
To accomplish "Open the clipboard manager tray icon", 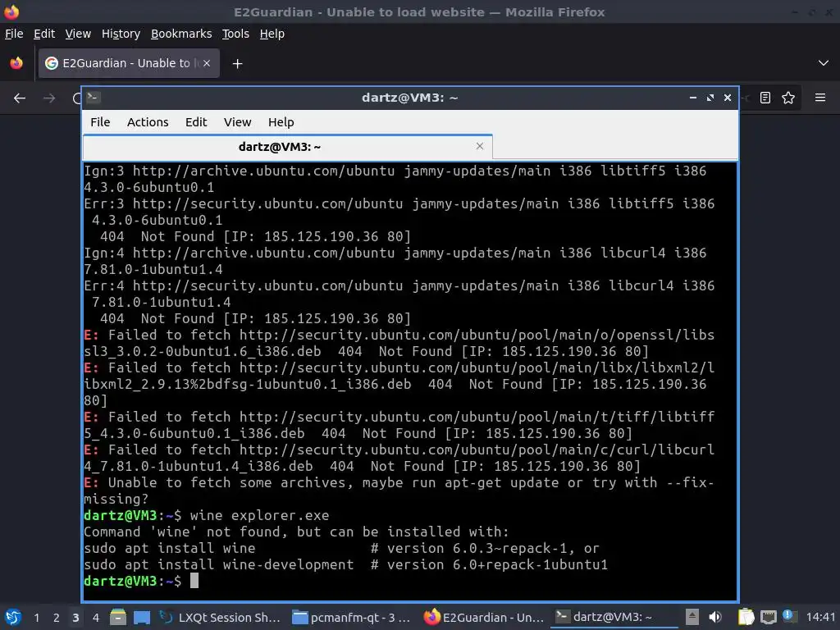I will click(746, 617).
